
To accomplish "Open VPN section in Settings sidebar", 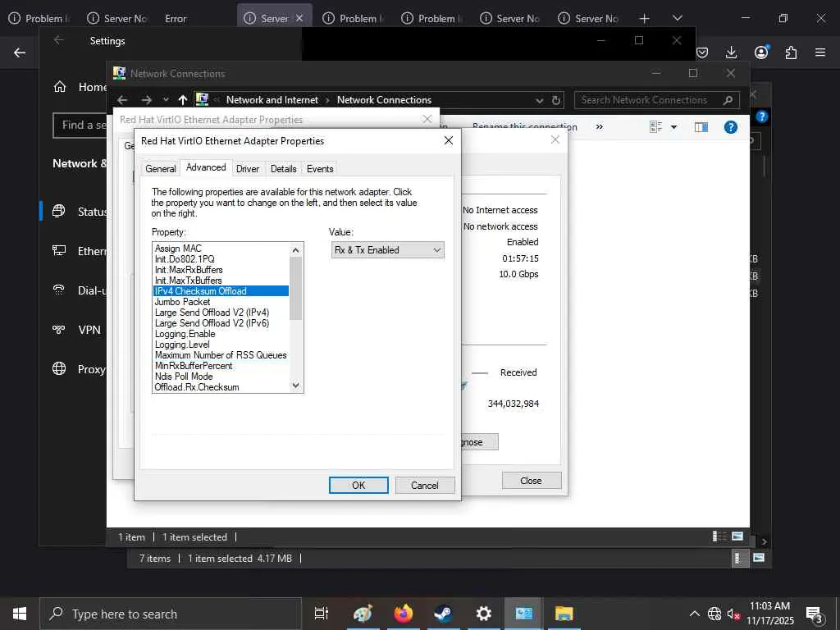I will click(x=76, y=330).
